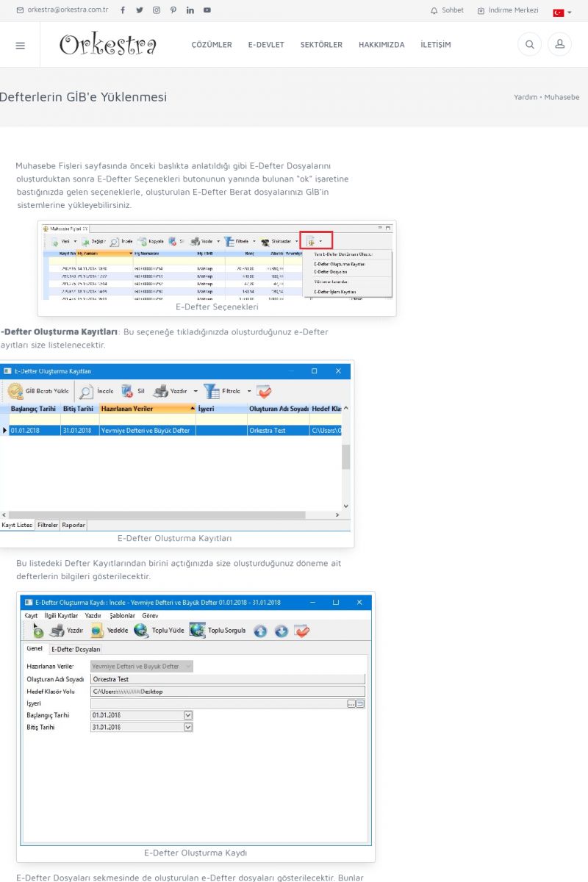Screen dimensions: 588x882
Task: Open the SEKTÖRLER menu
Action: [321, 45]
